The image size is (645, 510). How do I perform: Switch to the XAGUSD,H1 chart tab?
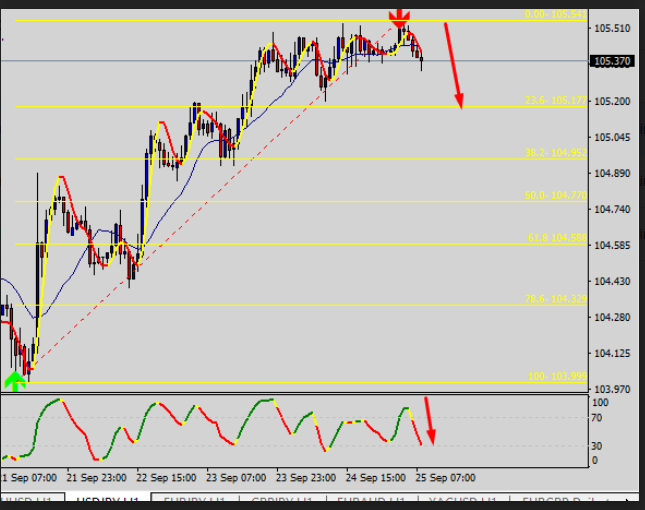[x=458, y=500]
